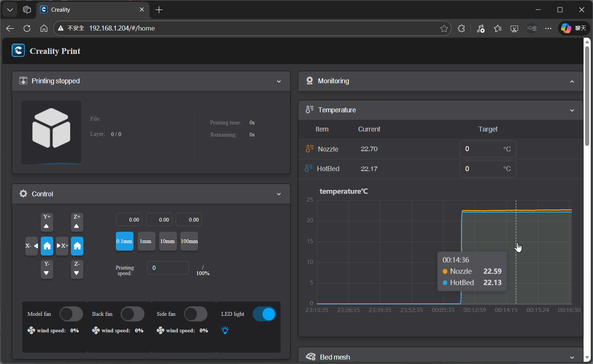Add page to favorites star icon

[444, 29]
